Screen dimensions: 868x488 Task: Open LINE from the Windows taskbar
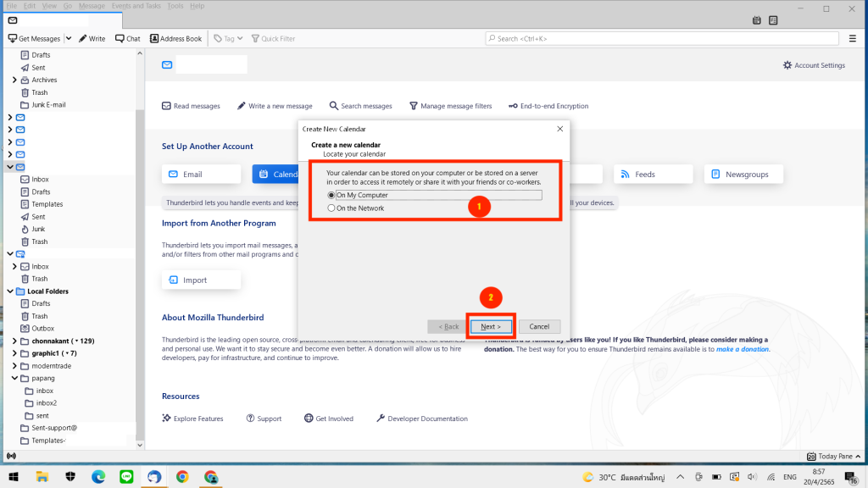tap(126, 477)
